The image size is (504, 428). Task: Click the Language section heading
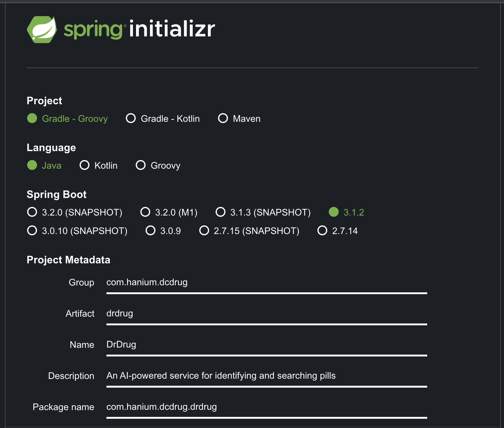(x=51, y=148)
